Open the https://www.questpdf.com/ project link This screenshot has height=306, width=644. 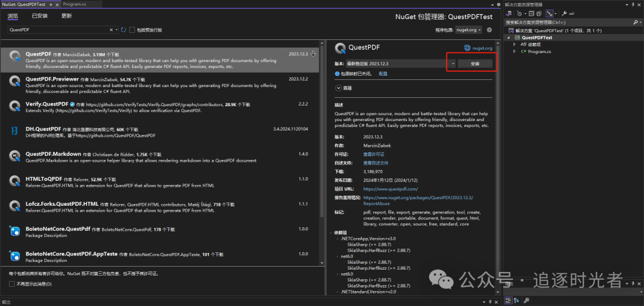(390, 188)
